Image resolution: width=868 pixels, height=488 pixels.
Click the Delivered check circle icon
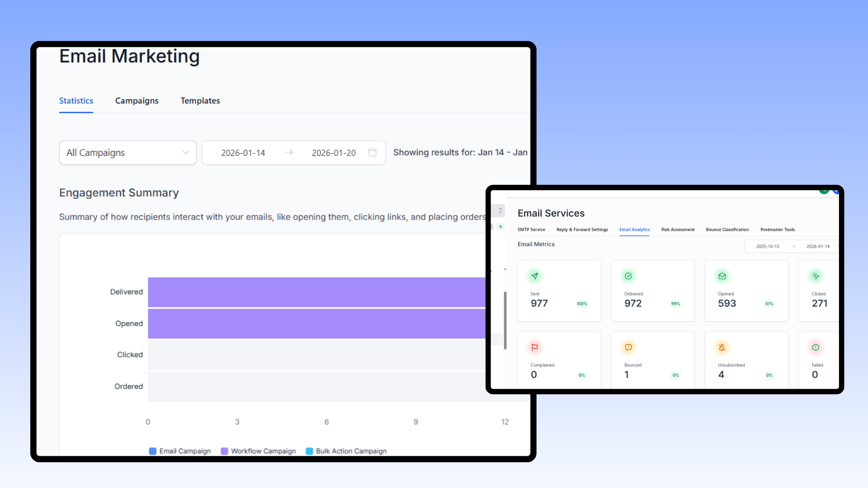tap(628, 276)
